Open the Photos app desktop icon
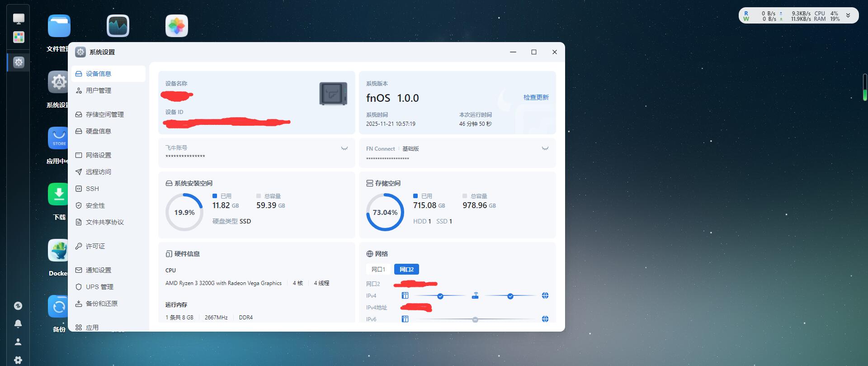Viewport: 868px width, 366px height. [177, 26]
